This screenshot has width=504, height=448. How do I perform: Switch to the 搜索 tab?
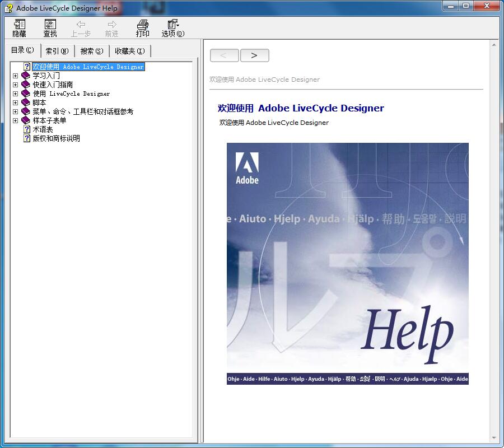91,50
